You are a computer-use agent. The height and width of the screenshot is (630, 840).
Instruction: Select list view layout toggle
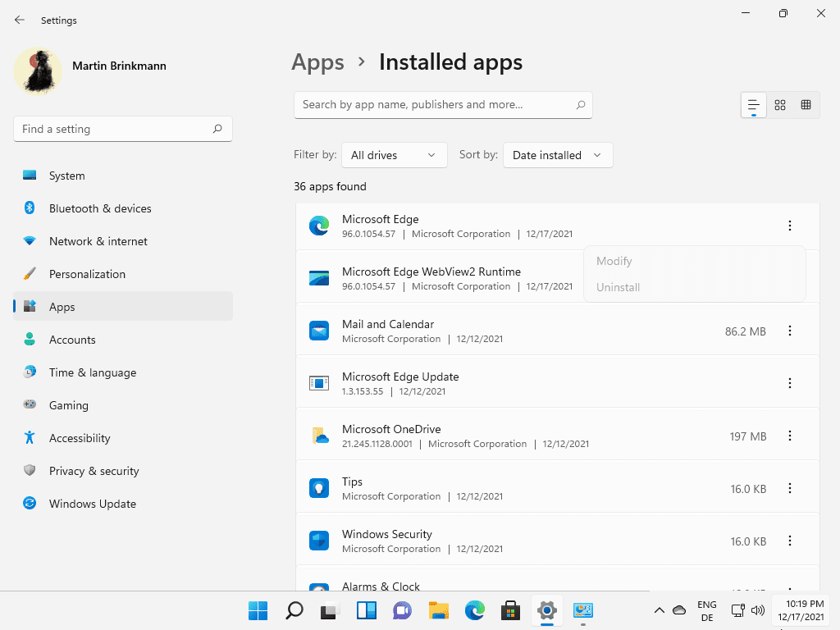click(x=753, y=105)
